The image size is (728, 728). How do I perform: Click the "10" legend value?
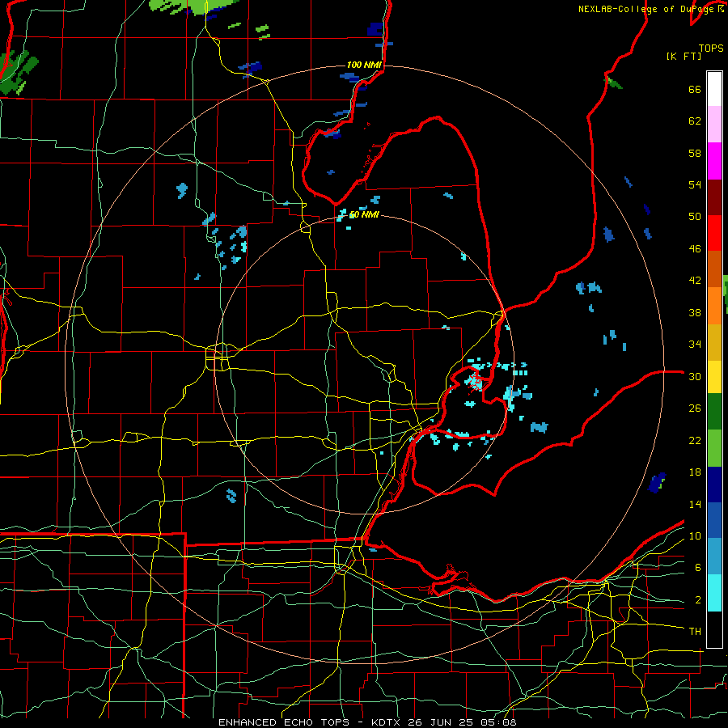[695, 535]
